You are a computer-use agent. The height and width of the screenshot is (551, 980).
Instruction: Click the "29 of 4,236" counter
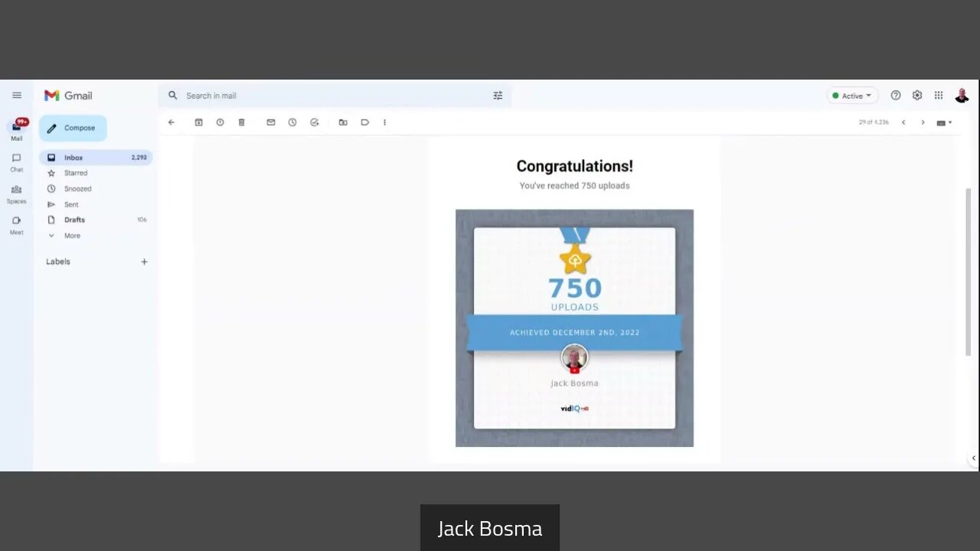pos(874,122)
